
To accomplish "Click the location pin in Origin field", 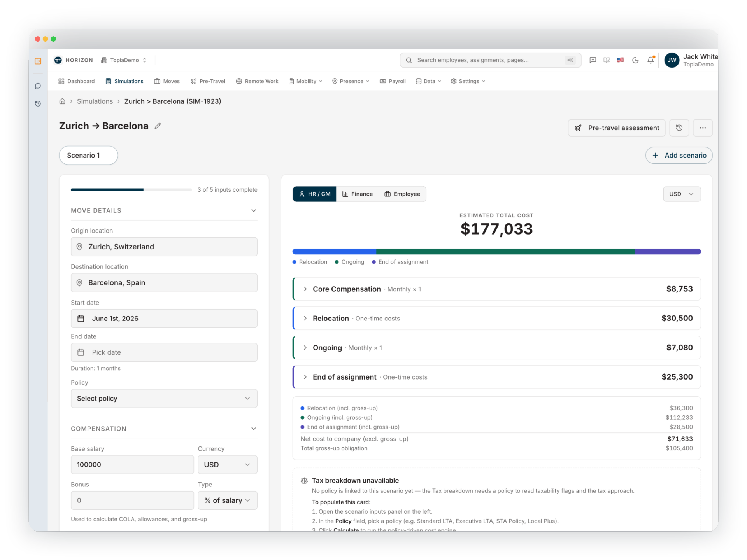I will click(x=79, y=247).
